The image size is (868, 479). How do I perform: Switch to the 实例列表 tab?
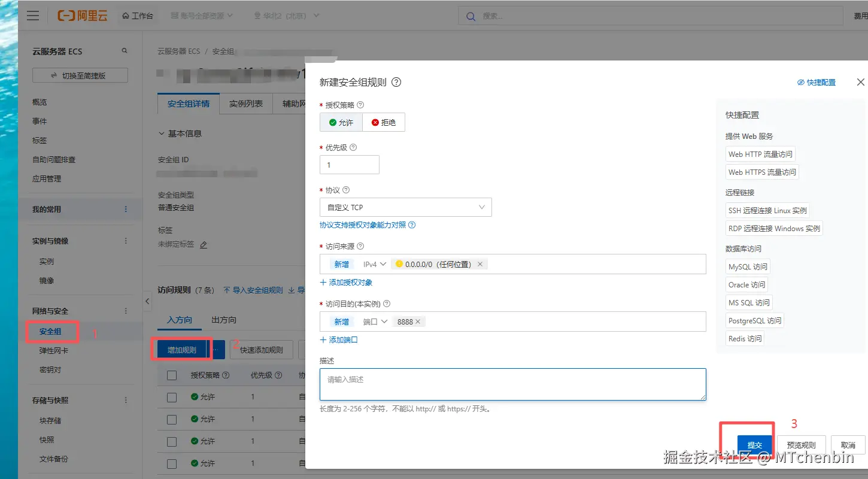tap(246, 104)
